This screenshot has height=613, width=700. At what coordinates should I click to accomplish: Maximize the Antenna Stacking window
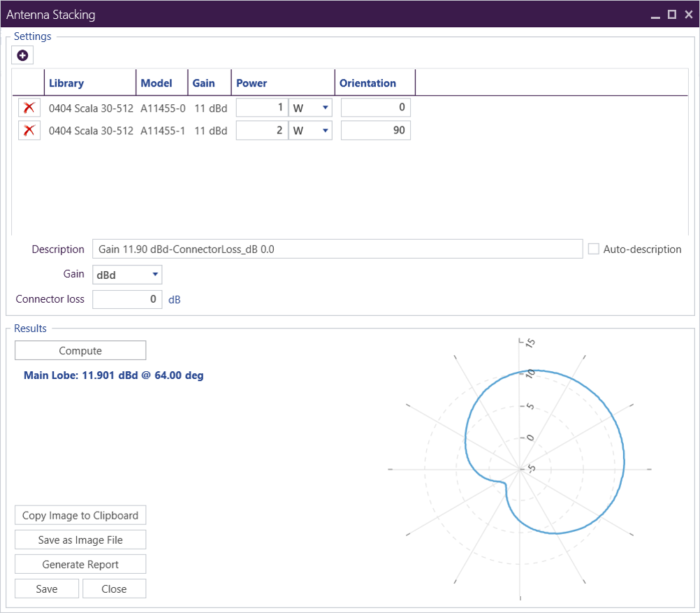tap(672, 15)
